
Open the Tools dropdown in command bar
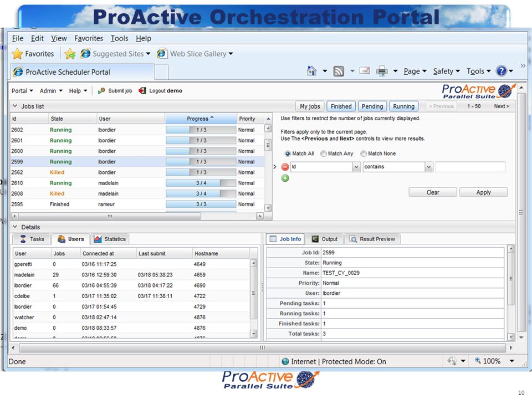tap(478, 71)
